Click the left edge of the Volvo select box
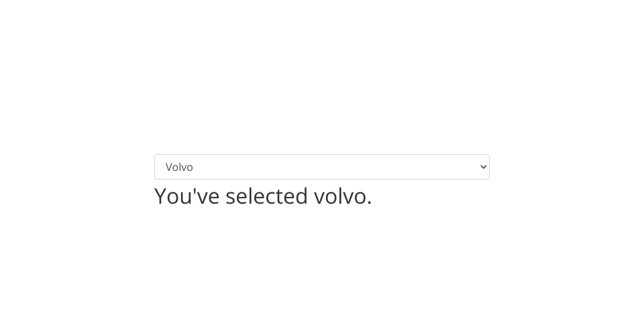This screenshot has width=644, height=335. coord(158,167)
